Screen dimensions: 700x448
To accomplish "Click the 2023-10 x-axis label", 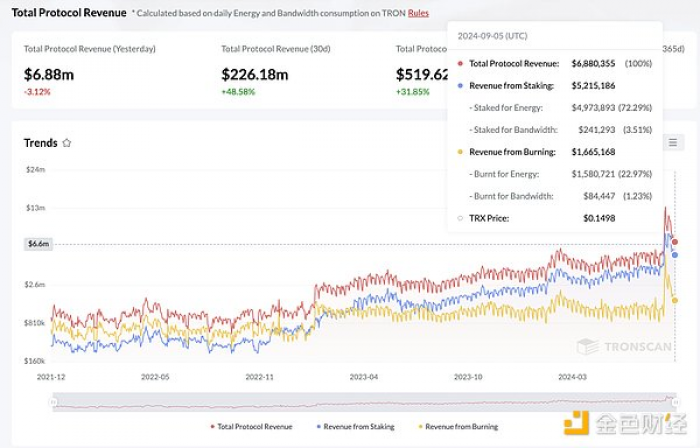I will click(x=468, y=377).
